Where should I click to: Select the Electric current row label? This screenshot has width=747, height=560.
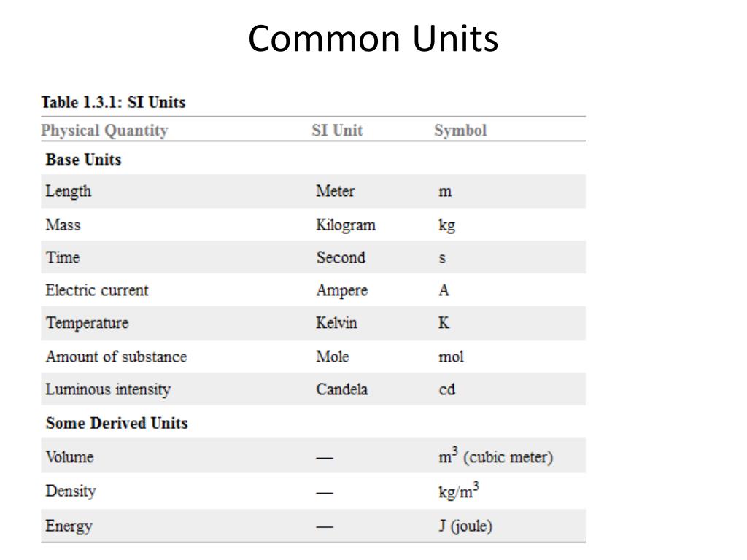pyautogui.click(x=97, y=290)
